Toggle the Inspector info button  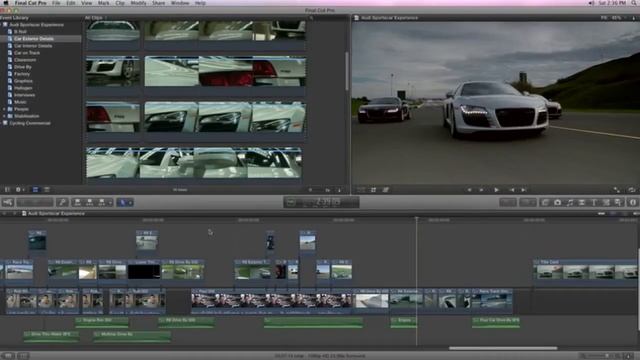[x=633, y=202]
